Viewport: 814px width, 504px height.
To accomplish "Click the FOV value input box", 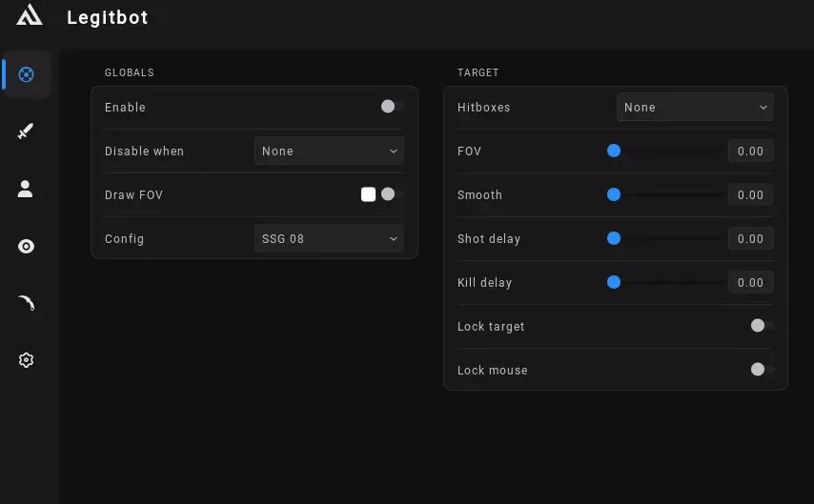I will point(750,151).
